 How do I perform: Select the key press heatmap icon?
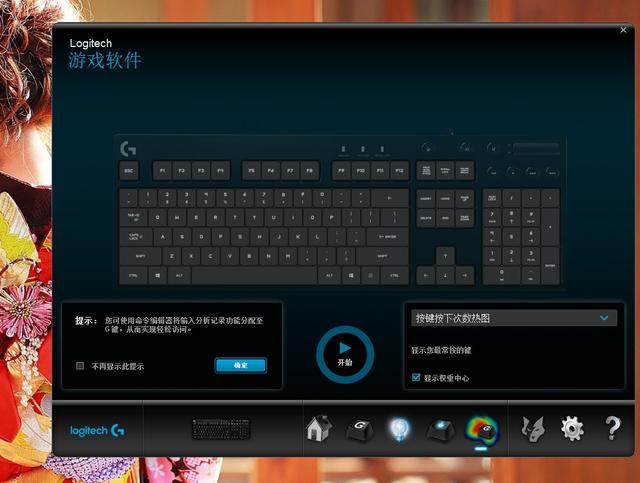[481, 429]
